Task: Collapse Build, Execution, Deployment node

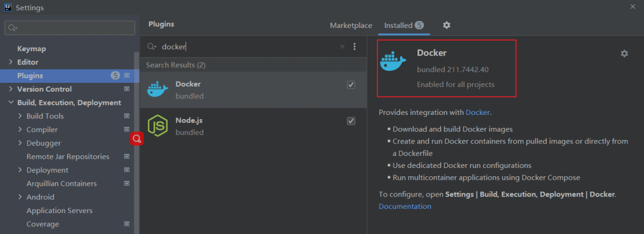Action: click(x=11, y=102)
